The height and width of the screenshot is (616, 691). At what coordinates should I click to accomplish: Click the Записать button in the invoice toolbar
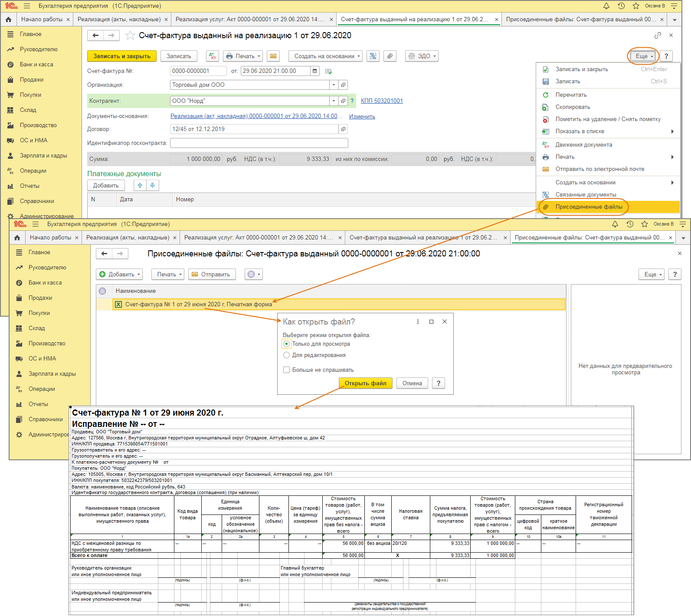click(x=179, y=56)
